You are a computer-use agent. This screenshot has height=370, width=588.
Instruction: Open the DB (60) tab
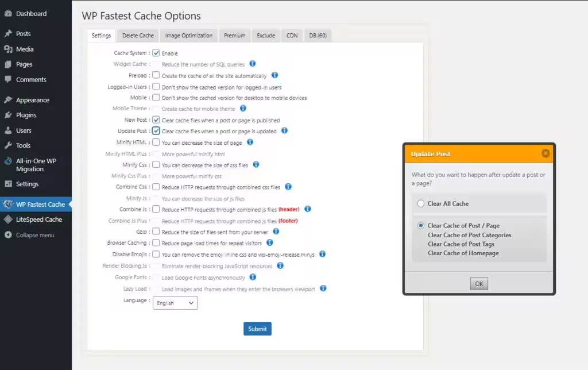pyautogui.click(x=318, y=35)
